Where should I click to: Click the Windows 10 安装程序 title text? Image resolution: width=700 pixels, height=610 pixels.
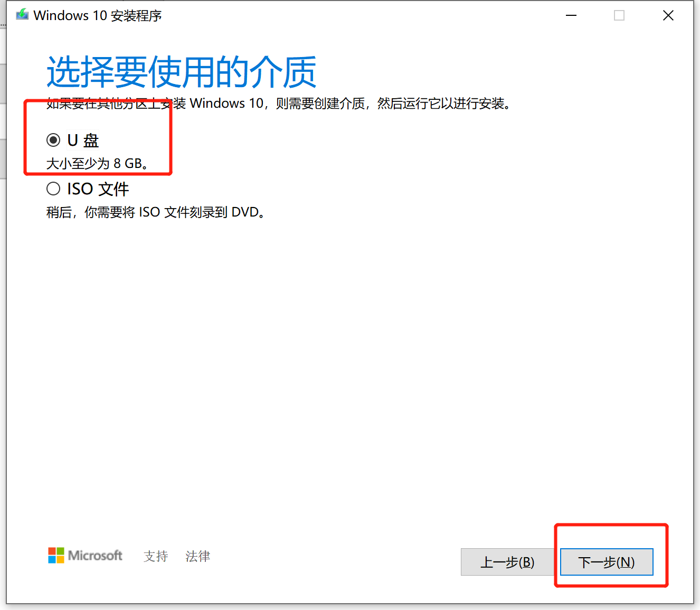tap(98, 15)
